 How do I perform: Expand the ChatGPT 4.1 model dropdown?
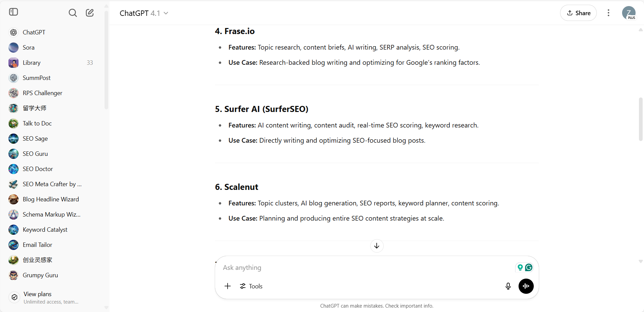[144, 13]
